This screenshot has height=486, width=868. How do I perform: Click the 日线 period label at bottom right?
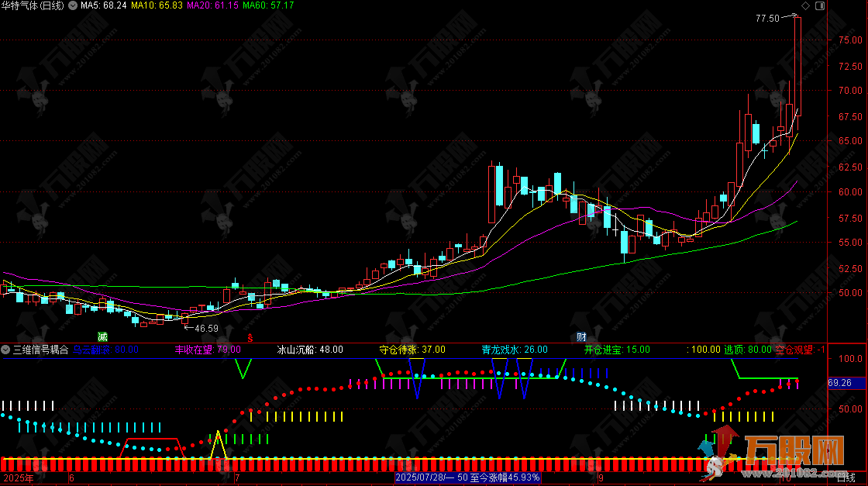(846, 478)
